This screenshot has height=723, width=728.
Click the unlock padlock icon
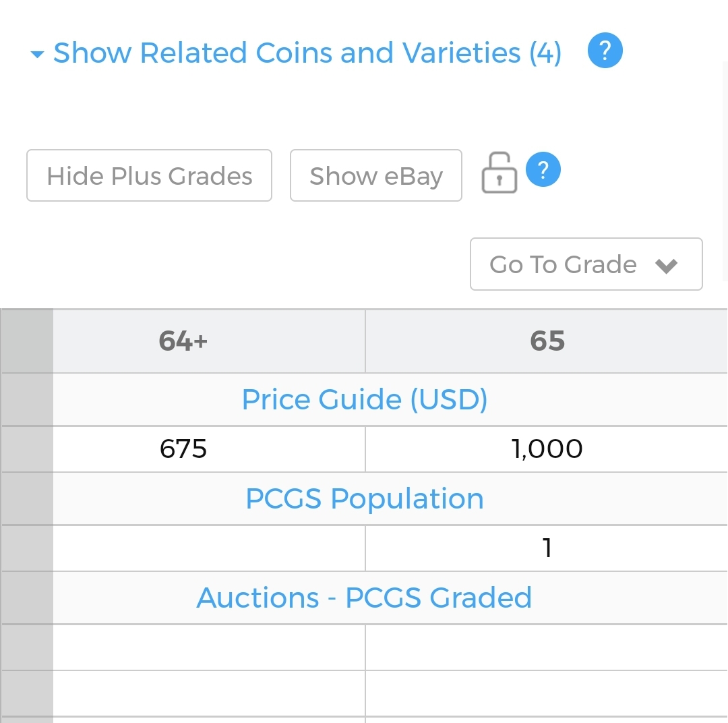pos(499,173)
